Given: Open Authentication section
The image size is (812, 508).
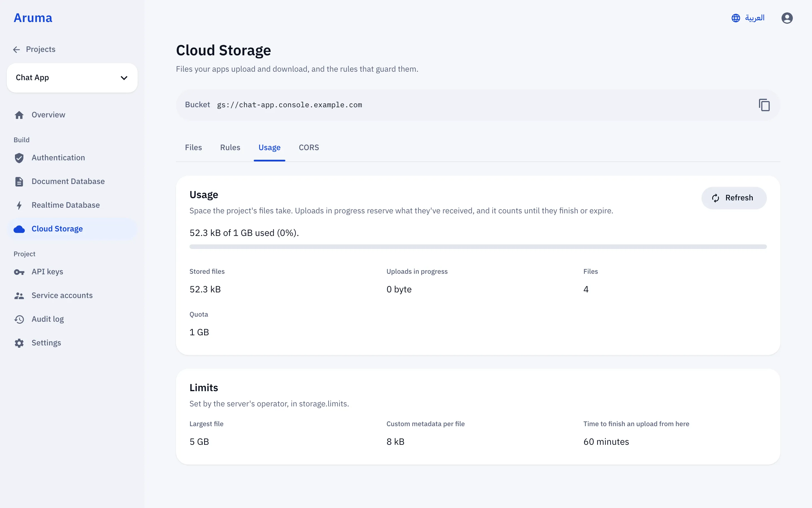Looking at the screenshot, I should (x=72, y=158).
